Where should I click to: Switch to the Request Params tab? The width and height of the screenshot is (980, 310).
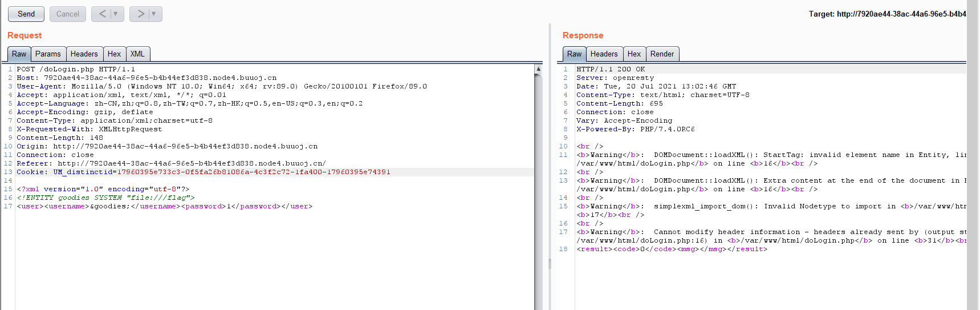[x=48, y=54]
